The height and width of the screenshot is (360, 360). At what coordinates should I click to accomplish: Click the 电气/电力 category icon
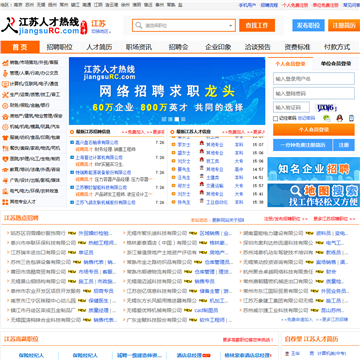[5, 191]
